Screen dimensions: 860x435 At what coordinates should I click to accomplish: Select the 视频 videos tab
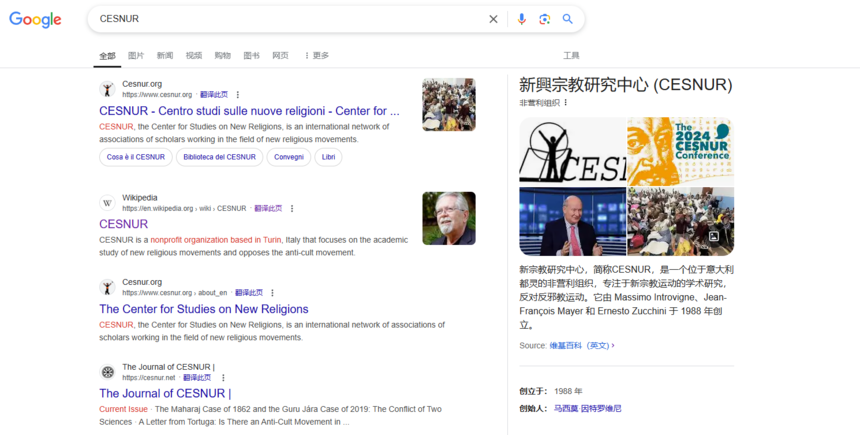[194, 56]
